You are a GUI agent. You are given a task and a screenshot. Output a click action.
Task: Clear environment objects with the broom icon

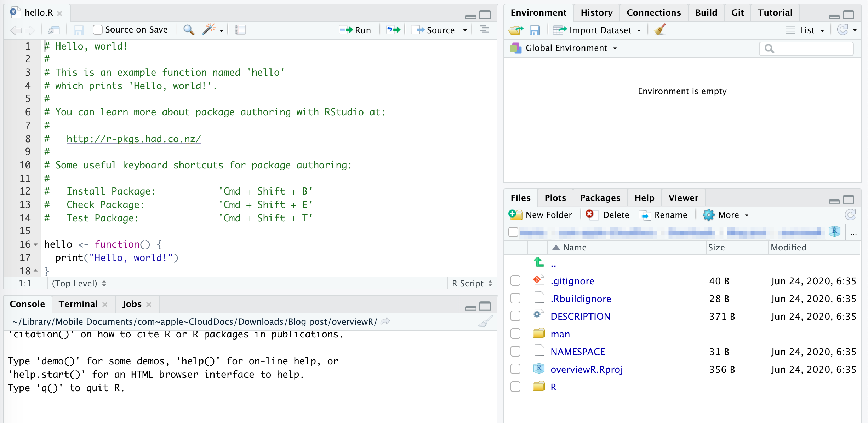[x=660, y=30]
